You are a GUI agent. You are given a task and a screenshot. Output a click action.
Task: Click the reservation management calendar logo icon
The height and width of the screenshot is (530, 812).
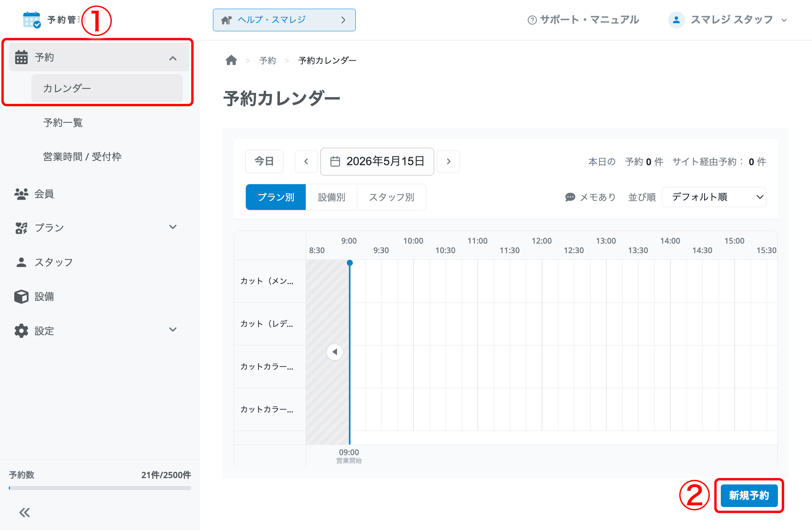click(x=32, y=20)
